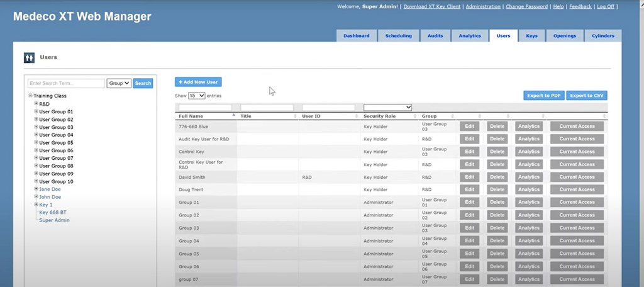
Task: Open the Show entries count dropdown
Action: coord(196,96)
